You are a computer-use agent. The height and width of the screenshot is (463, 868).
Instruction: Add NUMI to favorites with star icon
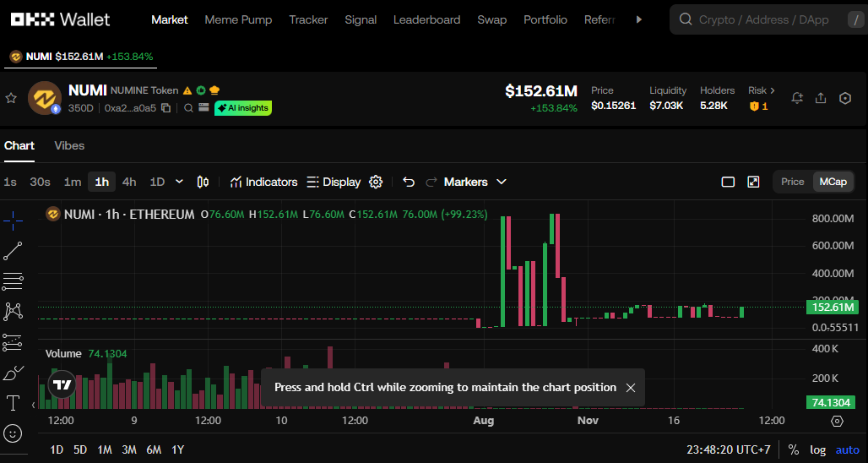10,99
